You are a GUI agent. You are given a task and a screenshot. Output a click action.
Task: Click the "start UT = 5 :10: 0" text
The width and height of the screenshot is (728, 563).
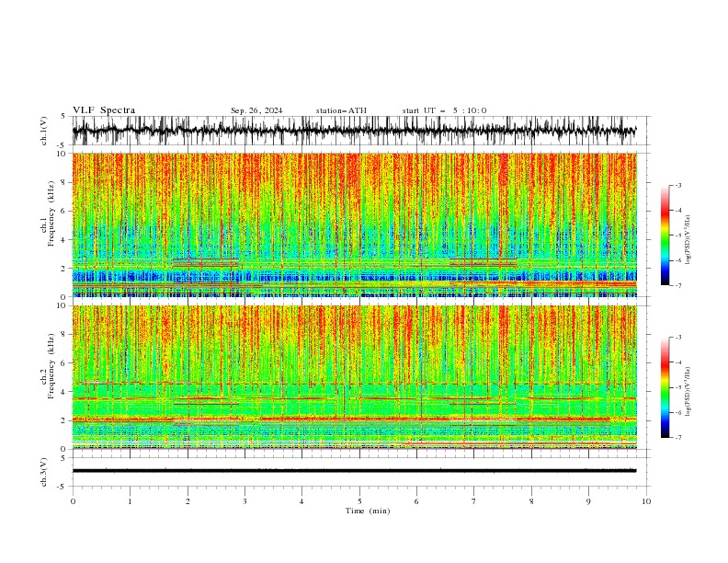(x=444, y=110)
